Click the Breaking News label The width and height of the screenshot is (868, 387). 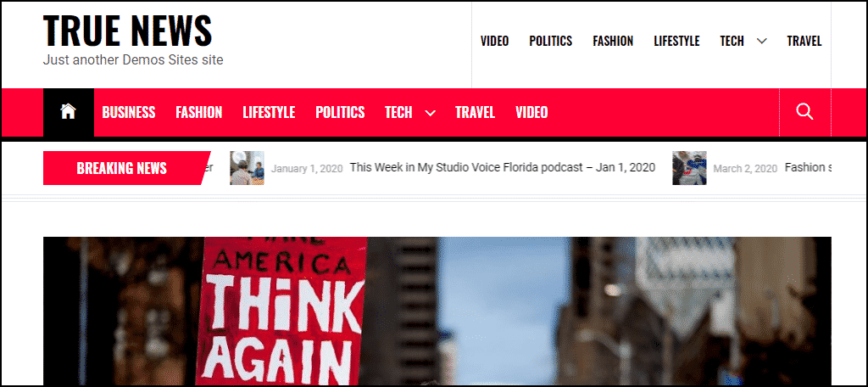[x=122, y=168]
